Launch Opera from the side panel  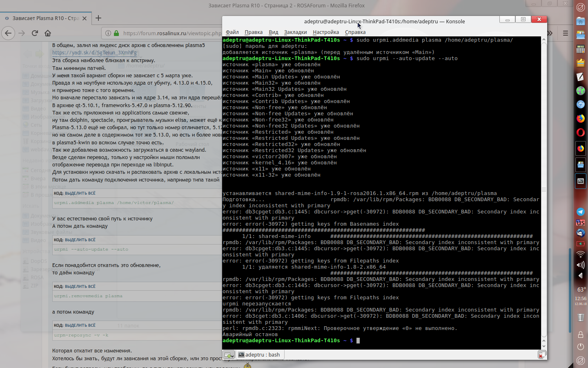tap(580, 132)
